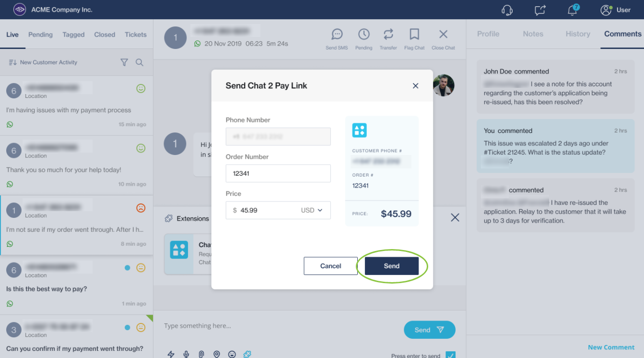Click the microphone icon in message toolbar
This screenshot has height=358, width=644.
coord(186,354)
